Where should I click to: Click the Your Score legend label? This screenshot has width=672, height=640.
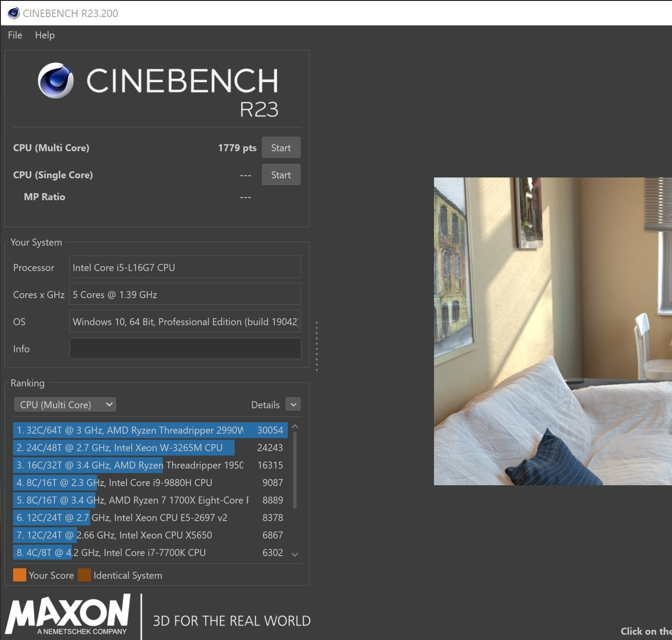coord(51,575)
